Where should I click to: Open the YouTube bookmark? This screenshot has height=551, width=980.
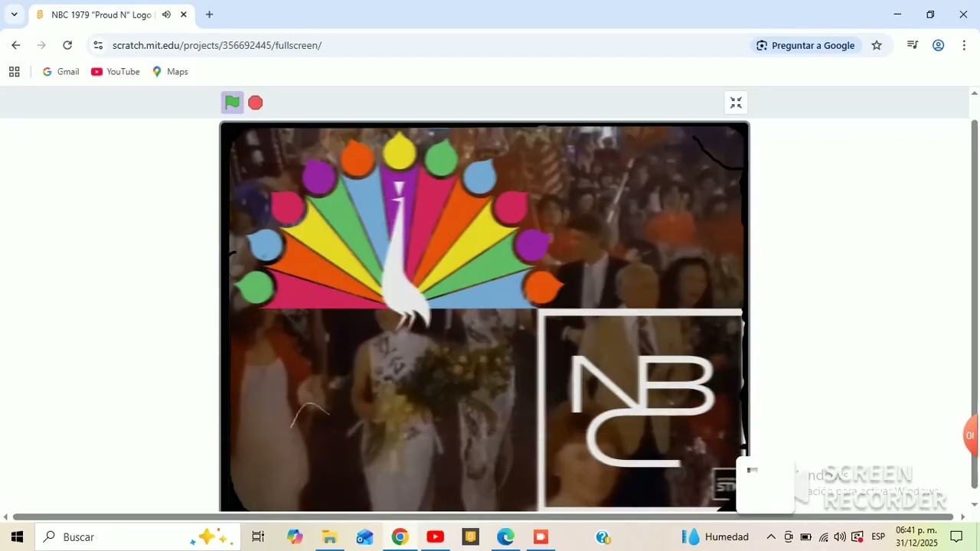[x=116, y=72]
